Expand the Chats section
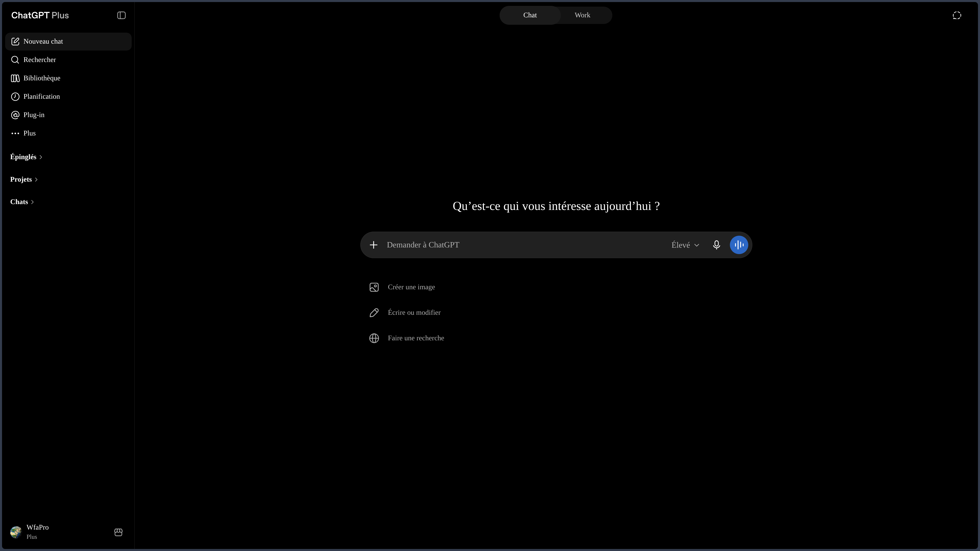 pyautogui.click(x=22, y=202)
